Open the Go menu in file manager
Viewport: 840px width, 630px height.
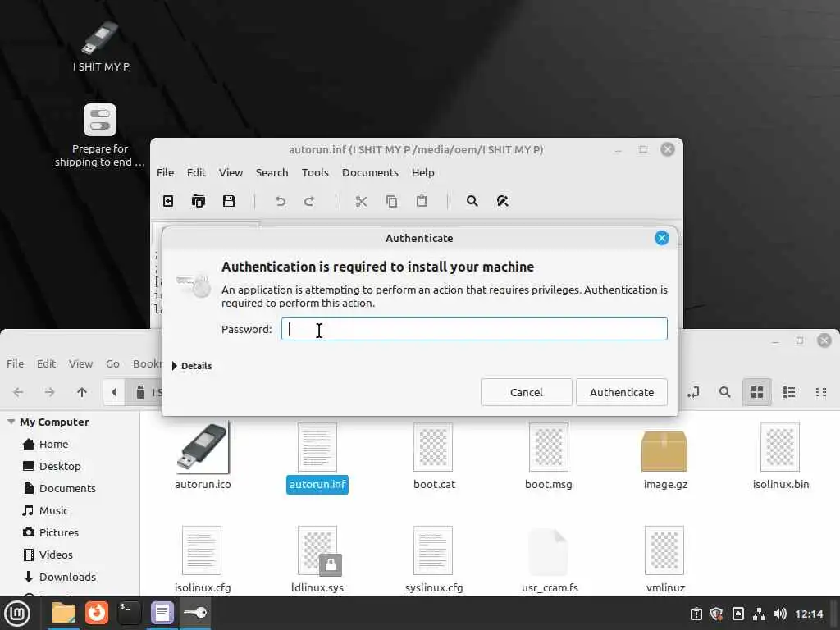(112, 363)
